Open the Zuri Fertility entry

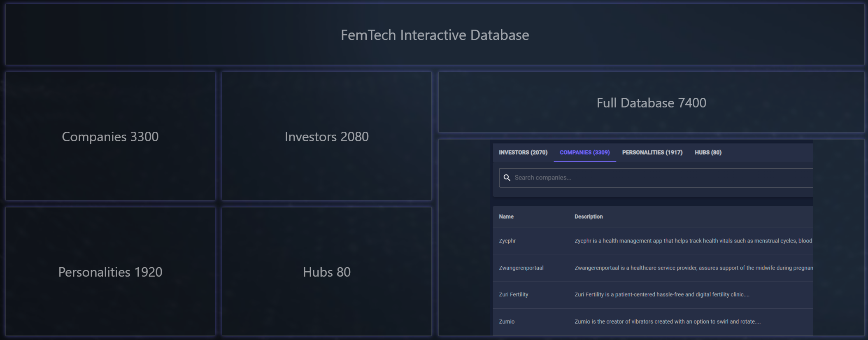513,295
